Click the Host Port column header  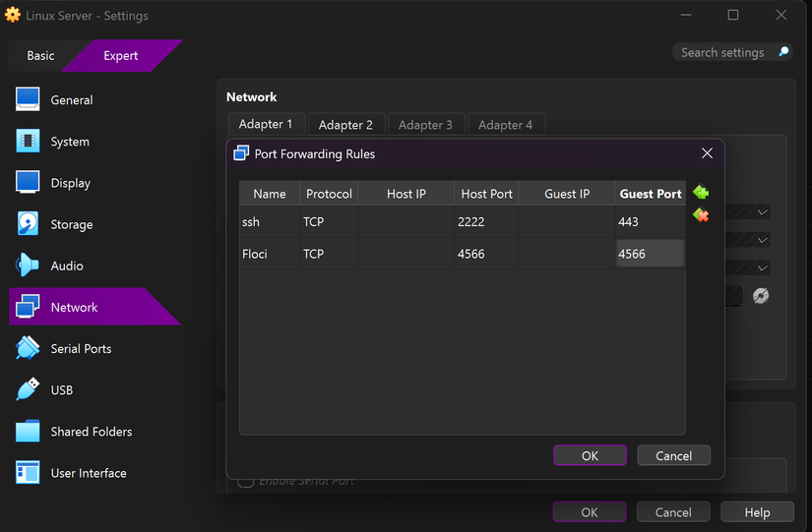pos(486,194)
